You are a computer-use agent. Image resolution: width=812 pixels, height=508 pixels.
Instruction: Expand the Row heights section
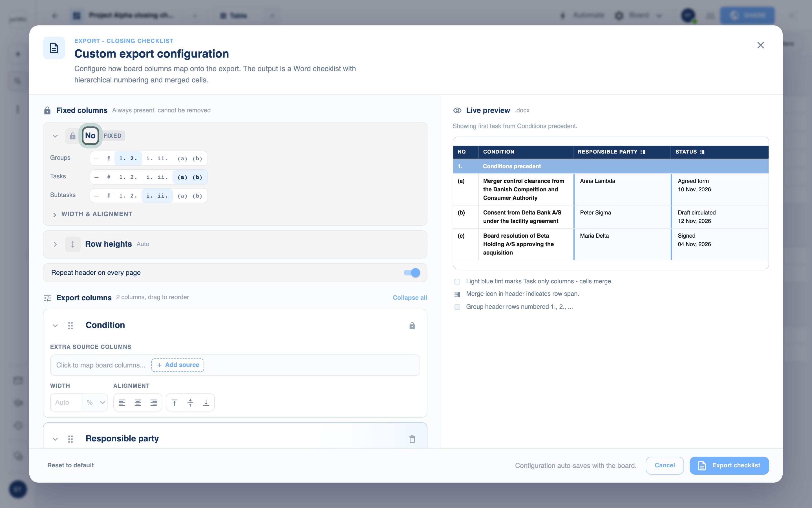pos(55,244)
